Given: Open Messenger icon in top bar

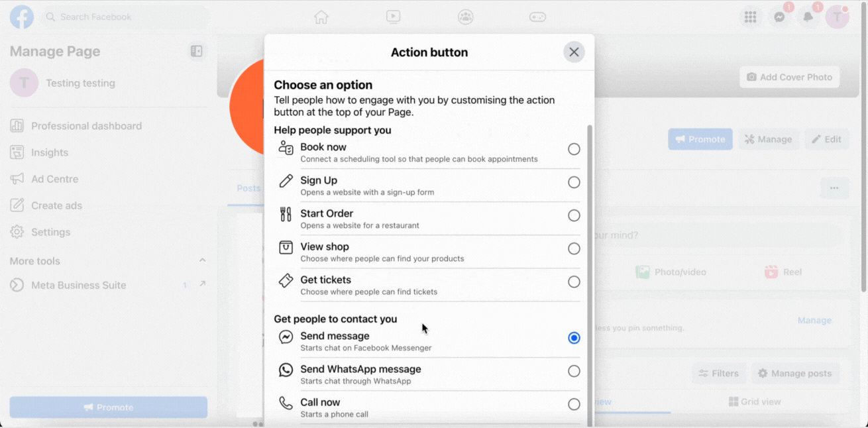Looking at the screenshot, I should (x=780, y=18).
